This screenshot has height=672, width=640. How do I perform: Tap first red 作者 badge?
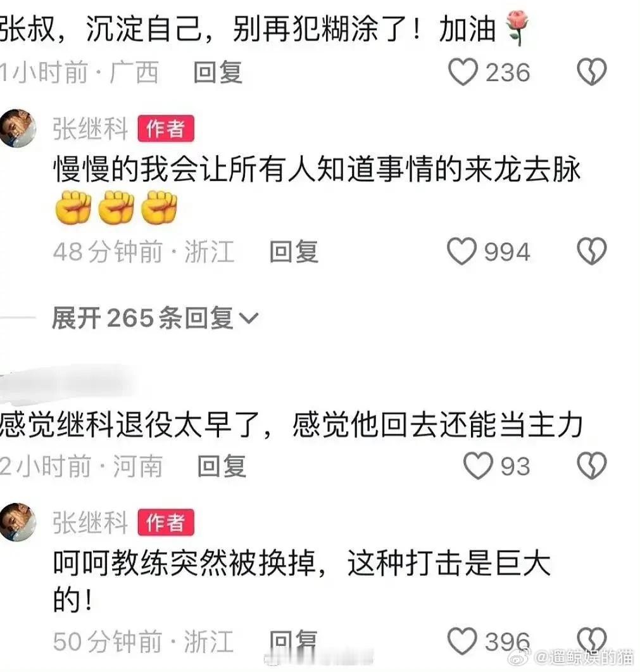tap(166, 128)
